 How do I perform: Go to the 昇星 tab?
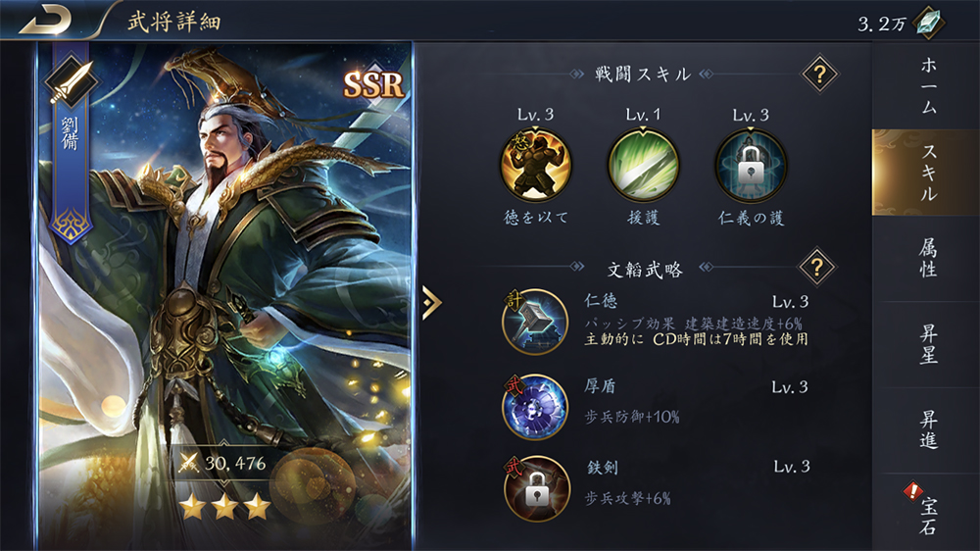(927, 344)
